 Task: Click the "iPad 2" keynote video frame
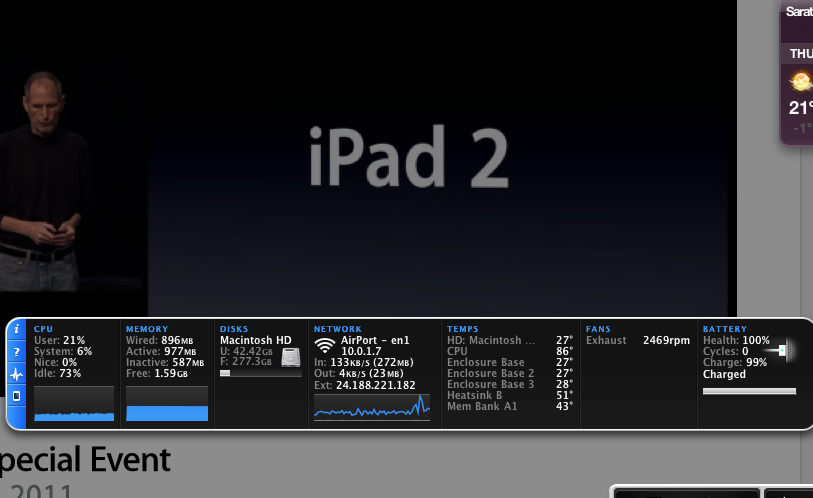click(368, 158)
